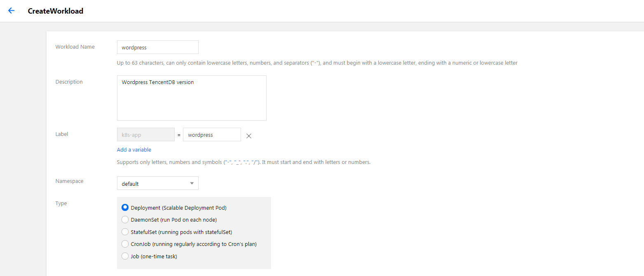Screen dimensions: 644x276
Task: Click the Add a variable link
Action: (134, 150)
